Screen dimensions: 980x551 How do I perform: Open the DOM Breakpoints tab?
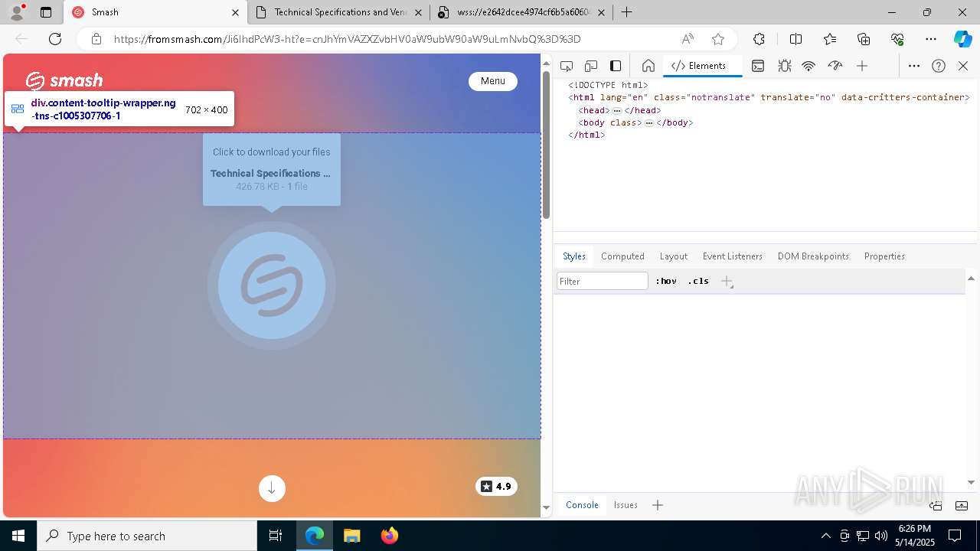(813, 256)
